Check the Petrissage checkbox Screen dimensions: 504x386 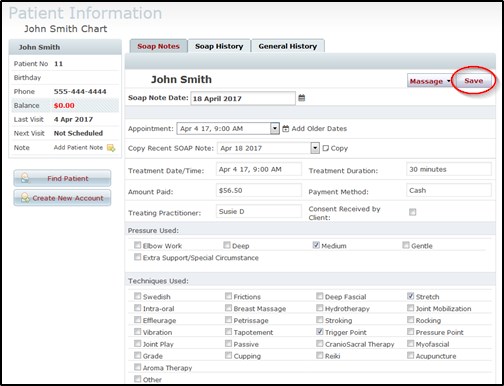pos(228,320)
